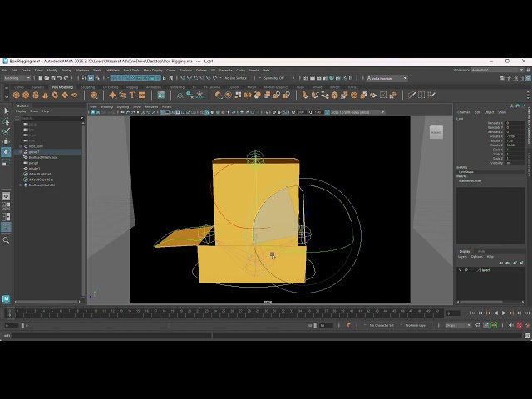This screenshot has height=399, width=532.
Task: Pick the Move tool in Tool Box
Action: pos(6,142)
